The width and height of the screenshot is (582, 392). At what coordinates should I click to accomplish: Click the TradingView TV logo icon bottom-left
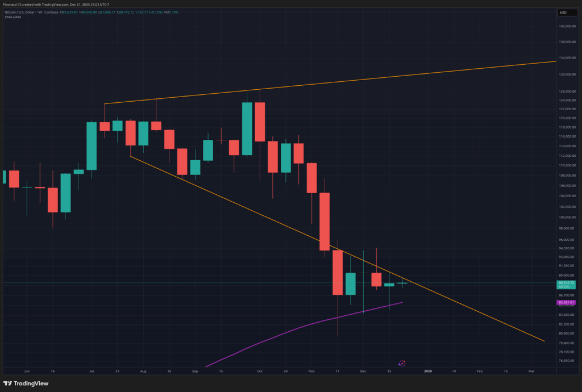9,384
